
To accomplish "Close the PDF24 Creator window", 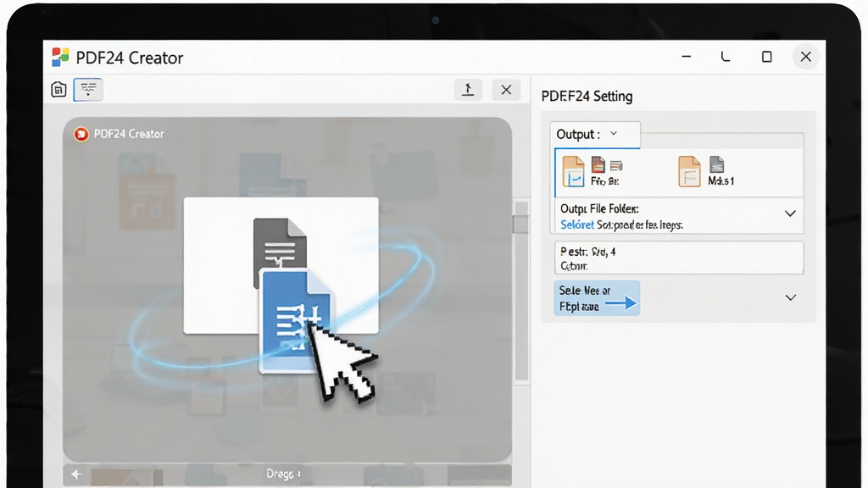I will pyautogui.click(x=806, y=57).
